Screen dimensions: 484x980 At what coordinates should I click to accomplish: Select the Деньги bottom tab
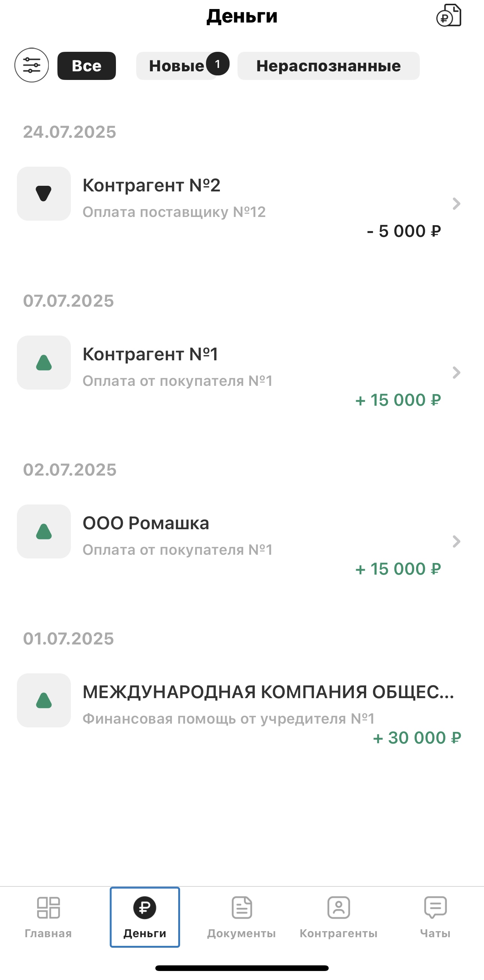pyautogui.click(x=145, y=917)
